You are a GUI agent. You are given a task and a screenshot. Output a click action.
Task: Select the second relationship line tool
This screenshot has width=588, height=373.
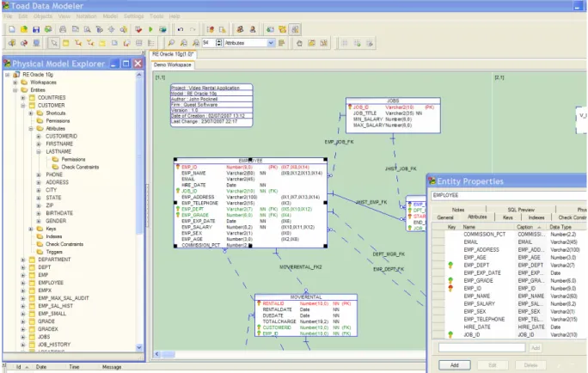[90, 43]
